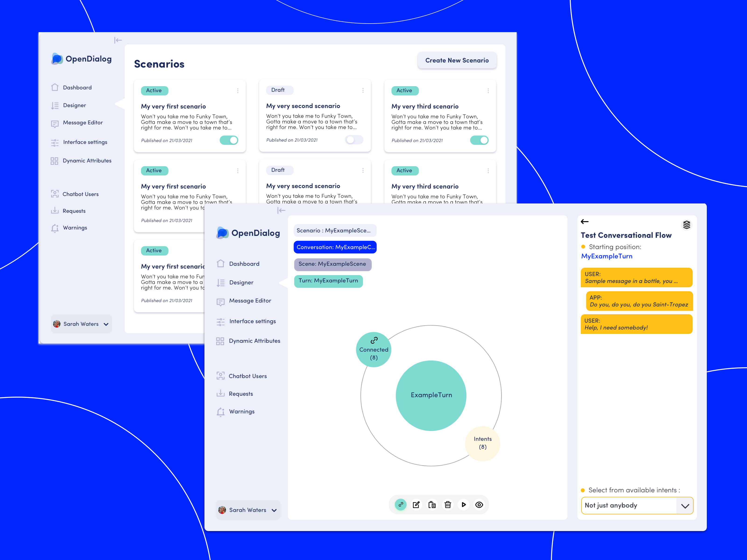
Task: Click Requests icon in Designer window
Action: click(x=221, y=393)
